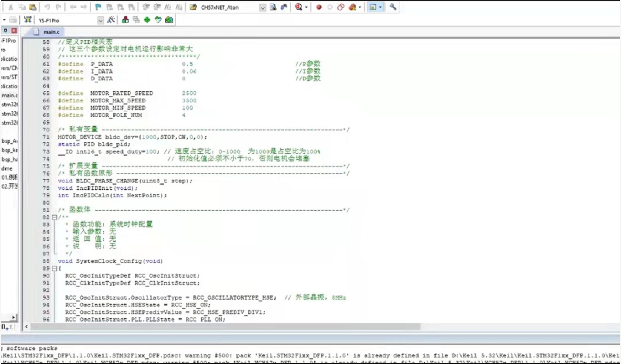
Task: Click the Download LOAD icon
Action: click(28, 20)
